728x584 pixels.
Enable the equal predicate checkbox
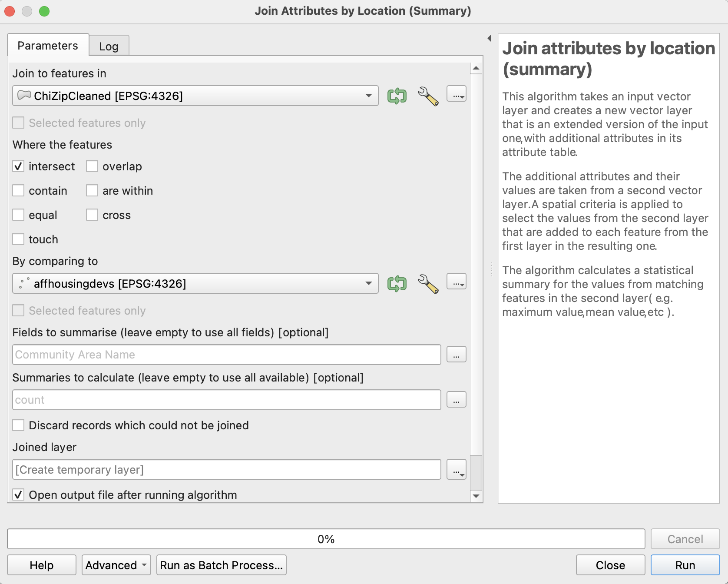point(18,215)
